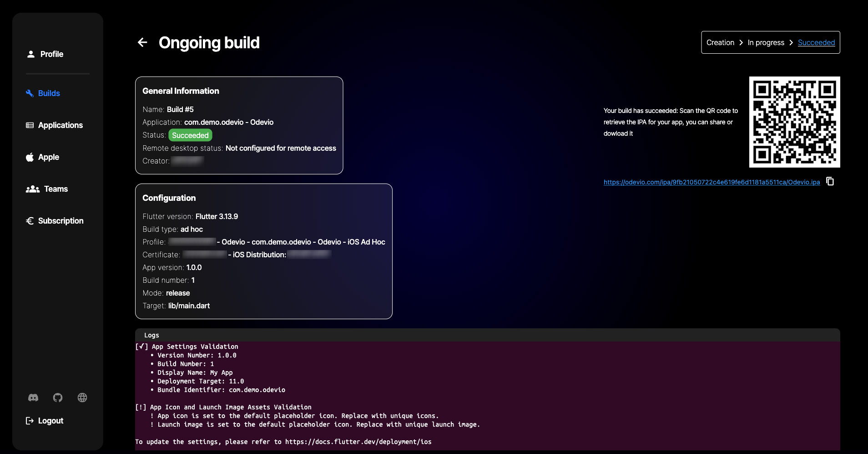The width and height of the screenshot is (868, 454).
Task: Copy the IPA link using the copy icon
Action: coord(830,181)
